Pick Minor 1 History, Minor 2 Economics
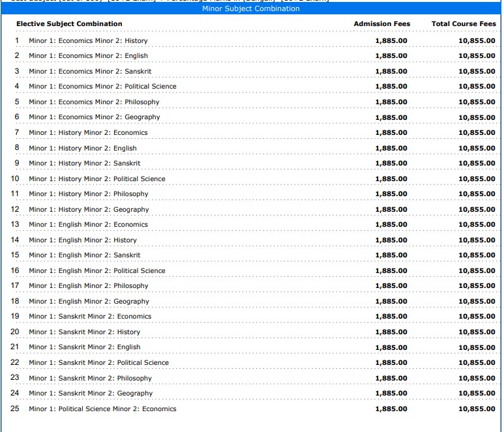504x432 pixels. tap(88, 133)
